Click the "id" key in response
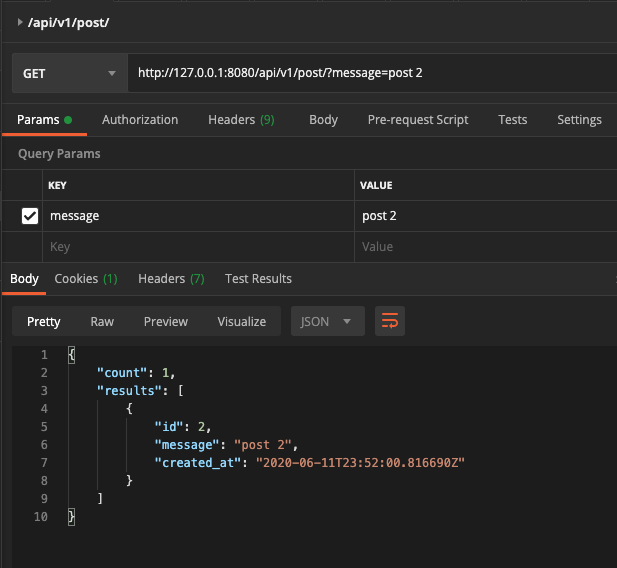Image resolution: width=617 pixels, height=568 pixels. (x=169, y=427)
